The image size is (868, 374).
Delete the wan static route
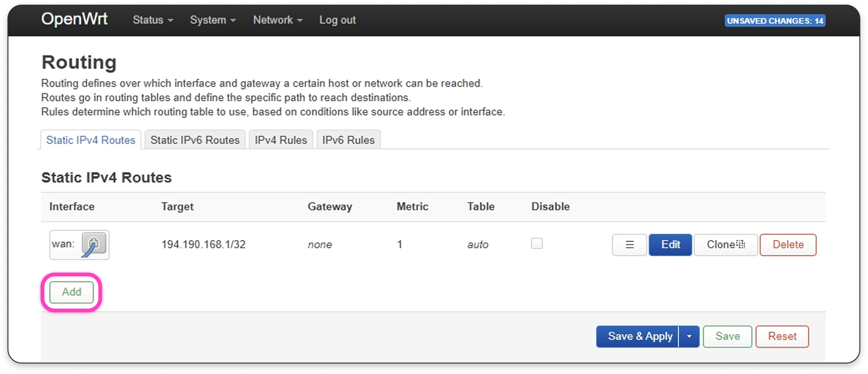coord(788,245)
